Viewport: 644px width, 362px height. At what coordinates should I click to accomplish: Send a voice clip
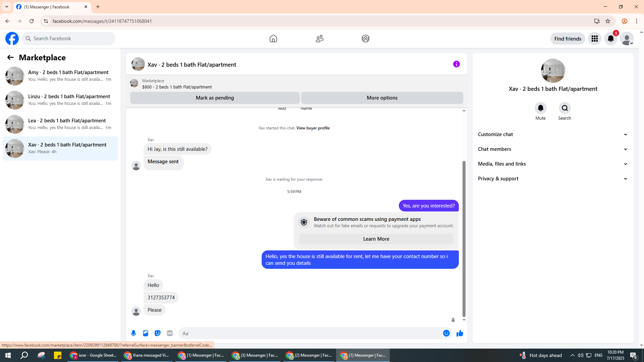pyautogui.click(x=133, y=333)
